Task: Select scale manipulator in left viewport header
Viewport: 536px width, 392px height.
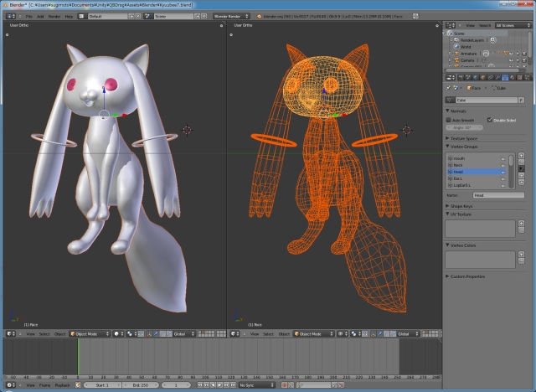Action: tap(169, 333)
